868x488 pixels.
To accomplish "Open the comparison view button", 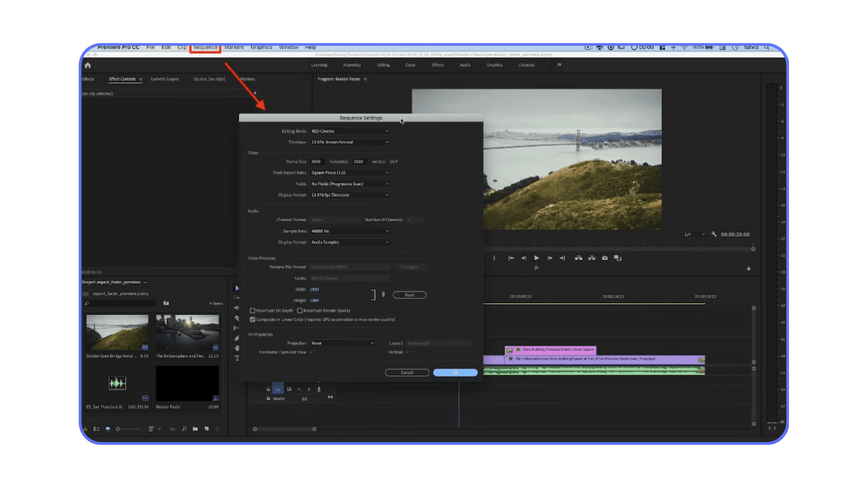I will pos(618,258).
